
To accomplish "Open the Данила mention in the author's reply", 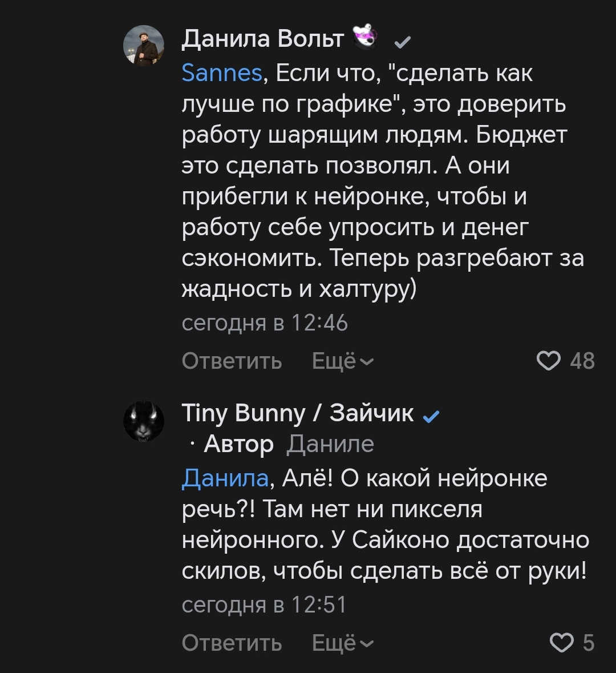I will [x=225, y=478].
